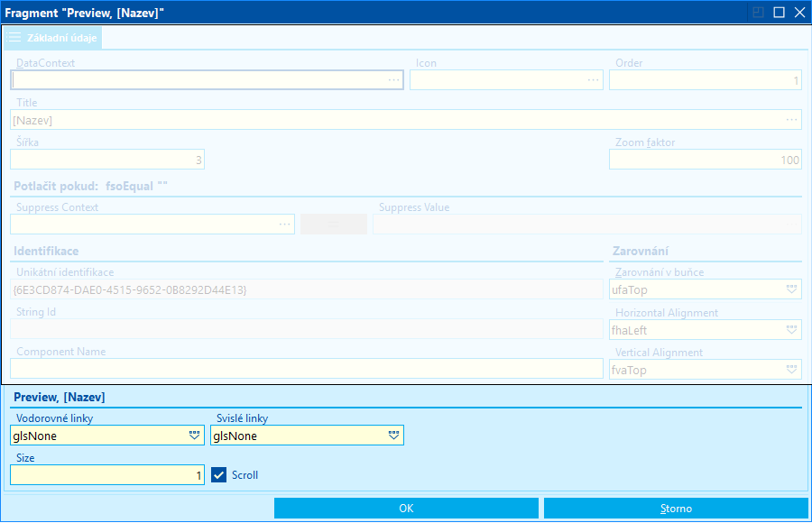Close the Fragment window

pos(799,13)
